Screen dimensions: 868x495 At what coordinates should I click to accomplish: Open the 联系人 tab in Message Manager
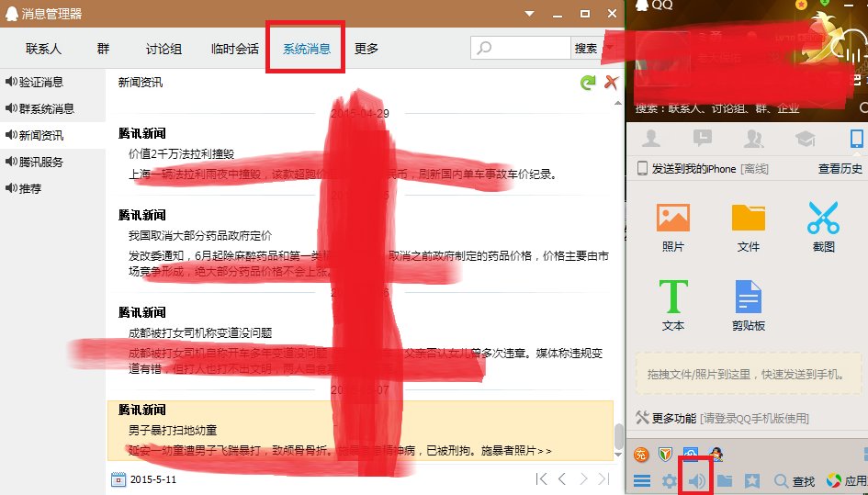43,49
